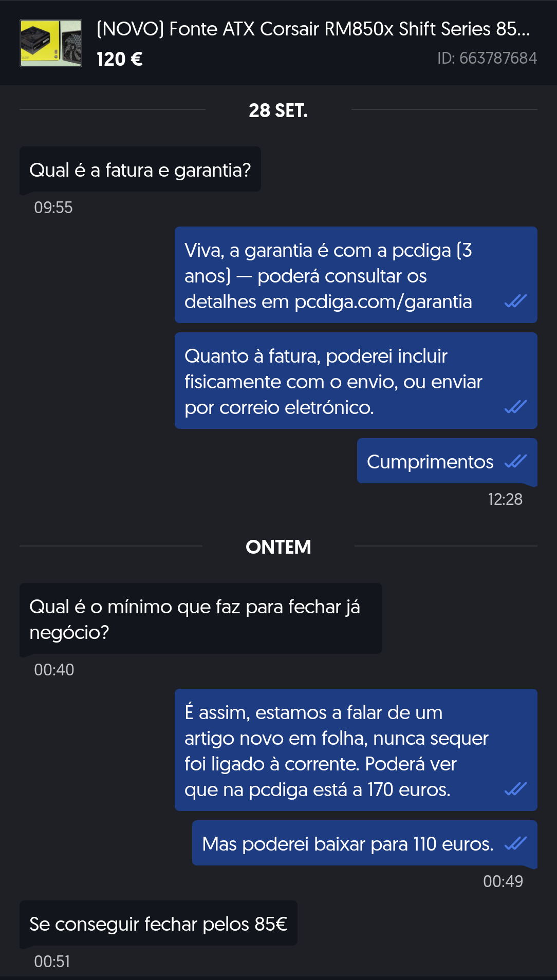Screen dimensions: 557x980
Task: Select the 'Qual é o mínimo' incoming message
Action: pyautogui.click(x=200, y=619)
